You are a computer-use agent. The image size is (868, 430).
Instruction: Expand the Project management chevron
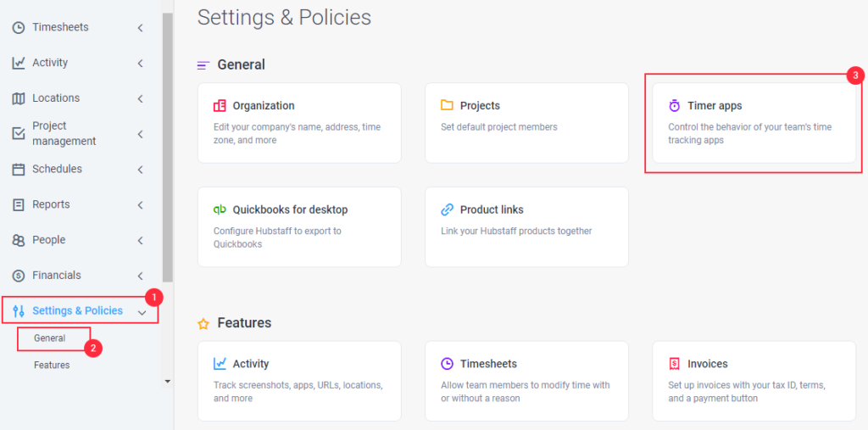(x=141, y=134)
